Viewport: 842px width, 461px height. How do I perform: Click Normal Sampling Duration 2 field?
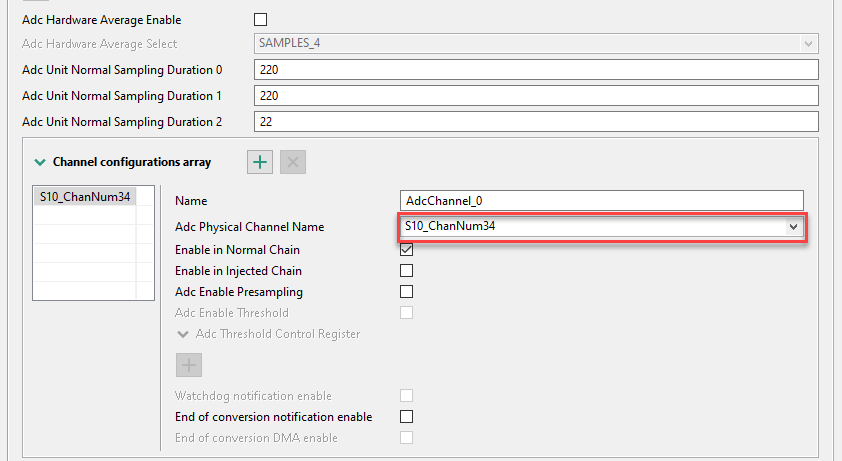pyautogui.click(x=537, y=122)
